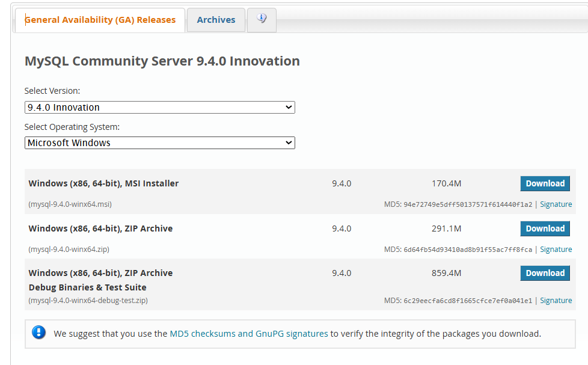588x365 pixels.
Task: Open the Select Version dropdown
Action: tap(160, 107)
